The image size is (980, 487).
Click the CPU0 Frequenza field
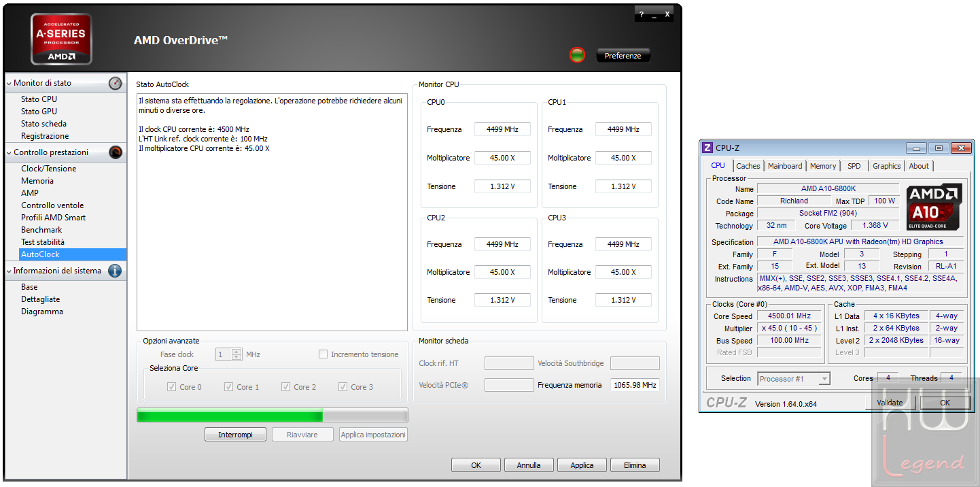pos(502,129)
